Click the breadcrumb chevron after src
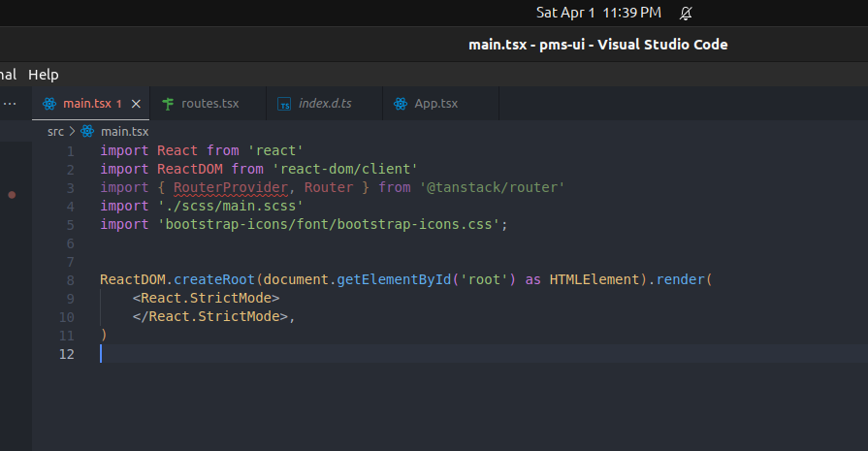Viewport: 868px width, 451px height. coord(72,131)
